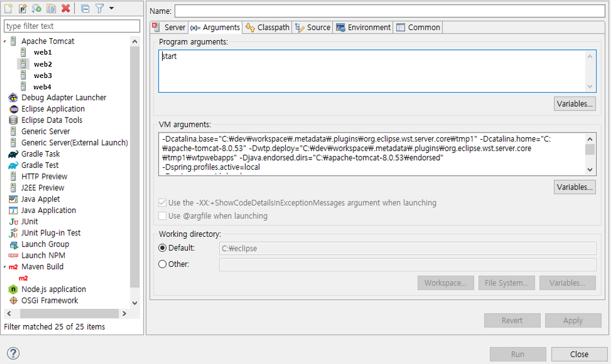
Task: Click the Generic Server(External Launch) icon
Action: [13, 143]
